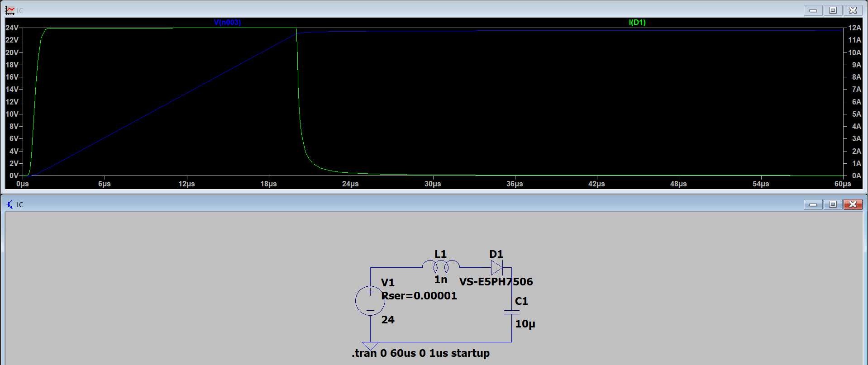Minimize the waveform plot window
The width and height of the screenshot is (868, 365).
813,10
